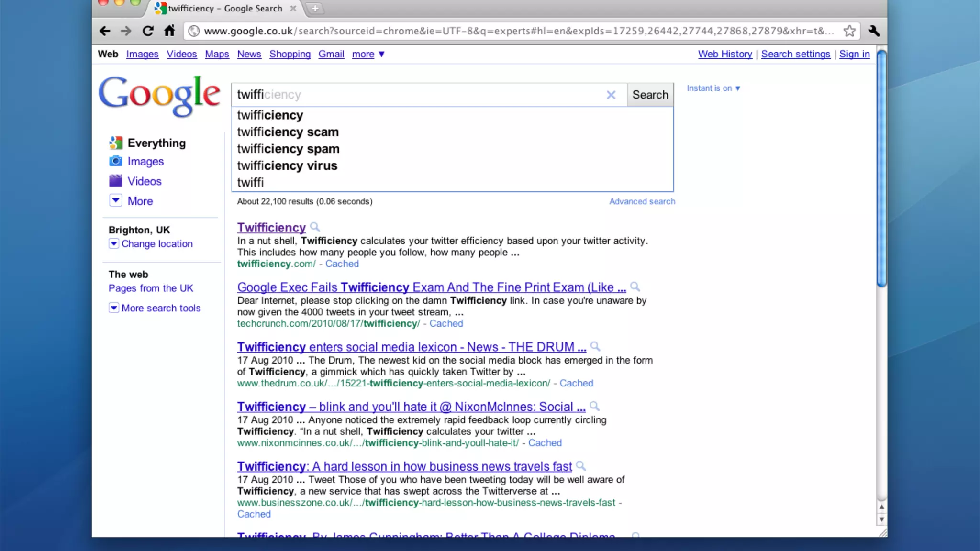The width and height of the screenshot is (980, 551).
Task: Open the more dropdown in top navigation
Action: click(368, 55)
